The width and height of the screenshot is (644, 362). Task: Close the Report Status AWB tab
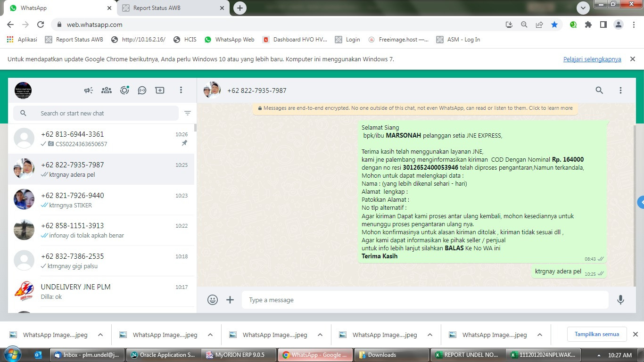pos(222,8)
